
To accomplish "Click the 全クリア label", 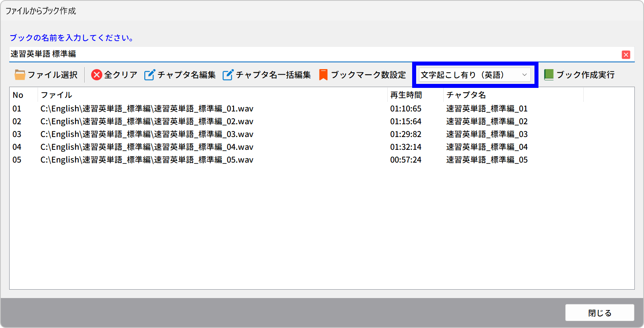I will click(121, 75).
